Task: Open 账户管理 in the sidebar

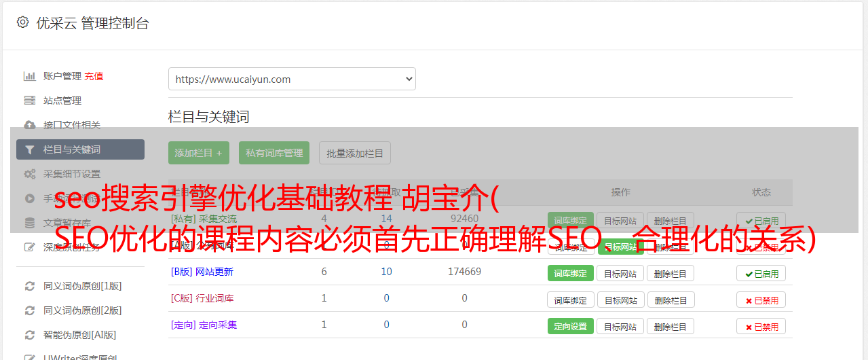Action: (x=62, y=76)
